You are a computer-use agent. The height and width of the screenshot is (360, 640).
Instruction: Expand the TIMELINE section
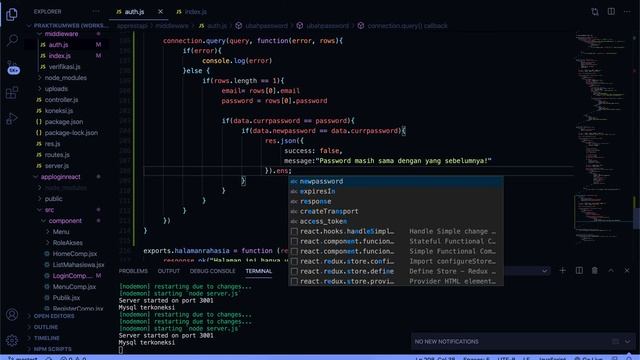pyautogui.click(x=47, y=338)
